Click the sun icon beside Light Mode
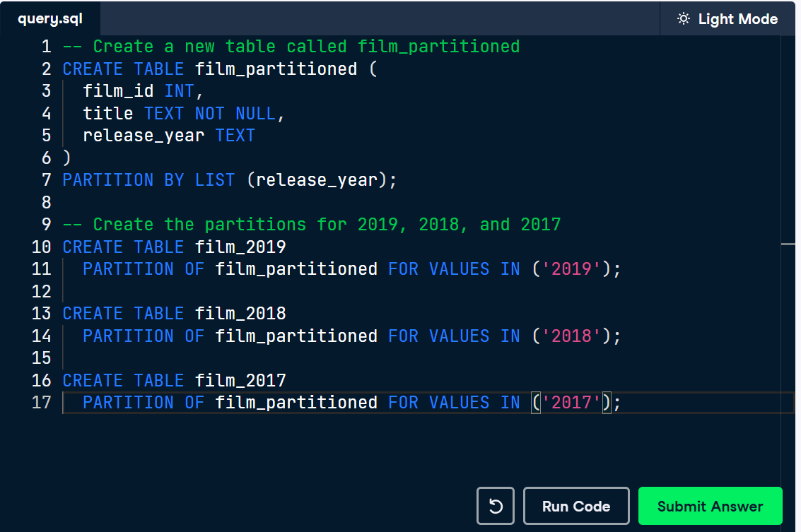 pos(683,19)
